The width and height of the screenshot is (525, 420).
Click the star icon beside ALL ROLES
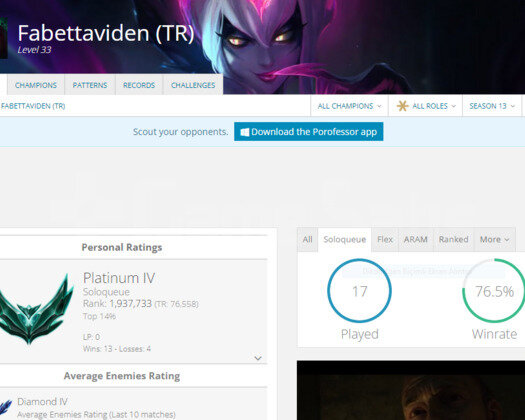point(402,106)
